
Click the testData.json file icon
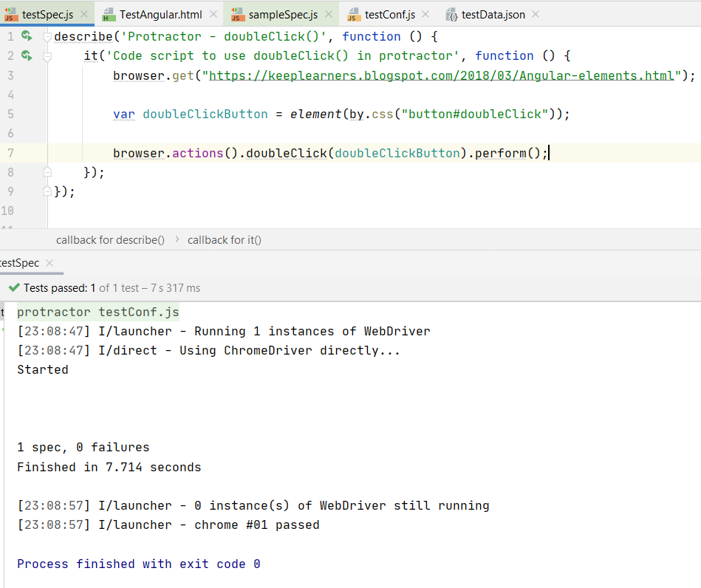tap(451, 15)
